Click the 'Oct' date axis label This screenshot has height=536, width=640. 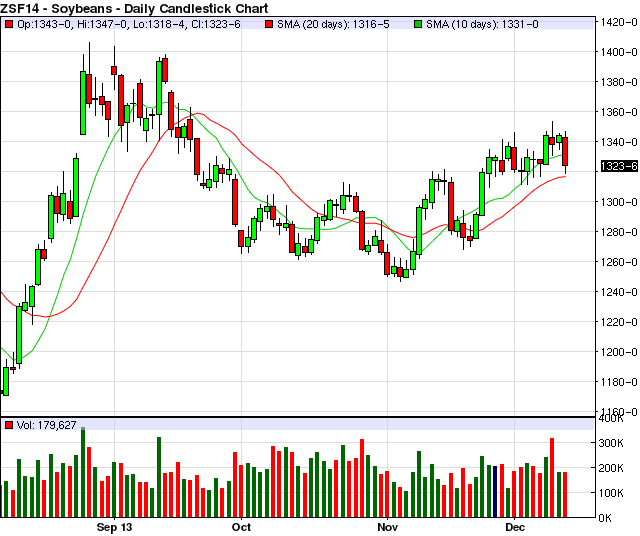pos(241,527)
